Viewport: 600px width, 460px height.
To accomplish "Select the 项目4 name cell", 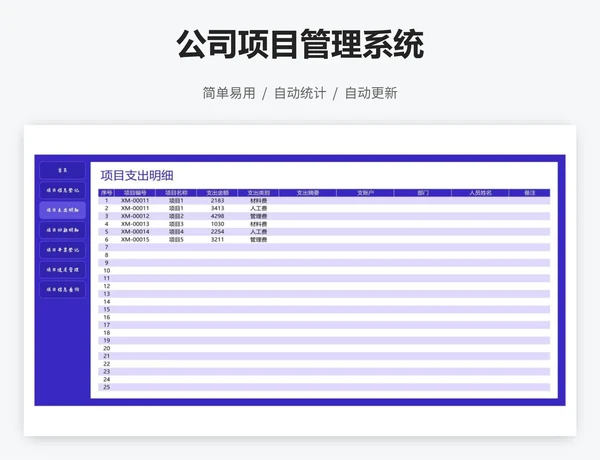I will click(176, 232).
